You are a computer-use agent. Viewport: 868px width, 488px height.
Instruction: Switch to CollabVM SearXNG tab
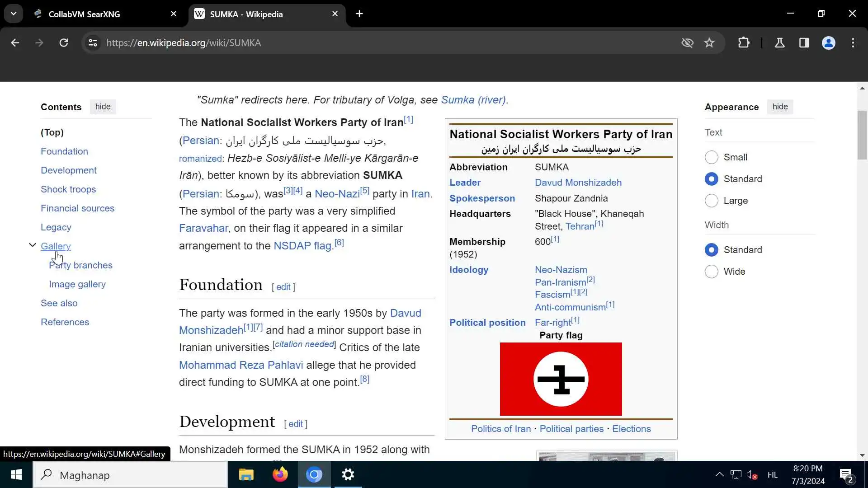(x=85, y=14)
